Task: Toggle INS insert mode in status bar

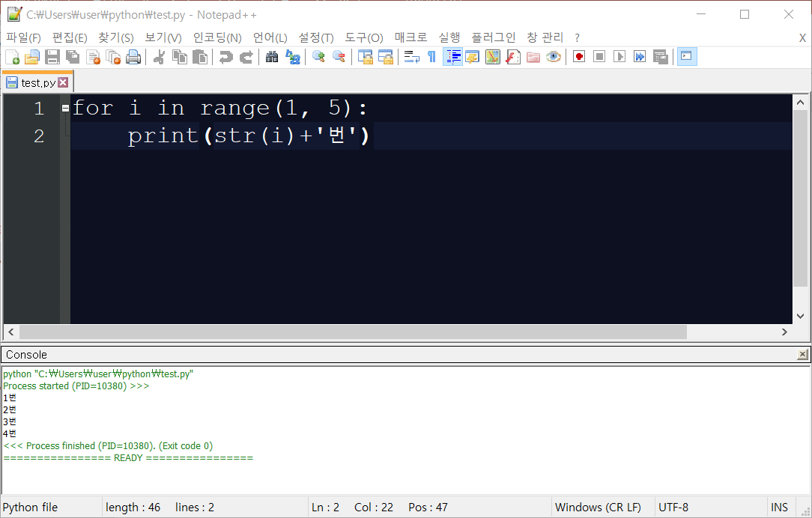Action: pos(779,507)
